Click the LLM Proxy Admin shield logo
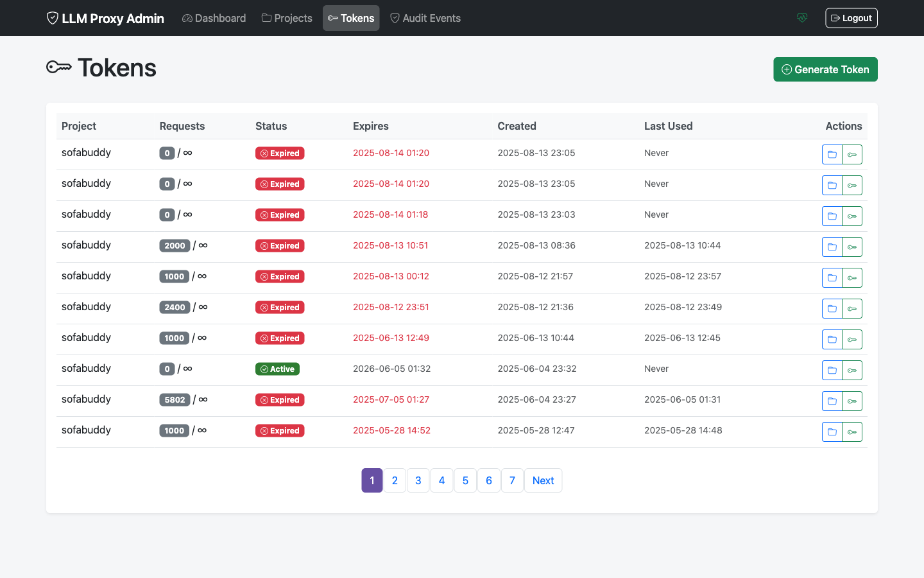Viewport: 924px width, 578px height. tap(53, 18)
